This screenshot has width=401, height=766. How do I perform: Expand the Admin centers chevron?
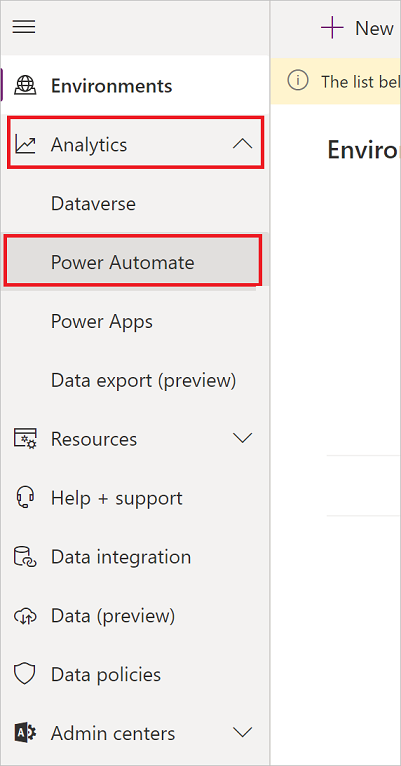243,732
